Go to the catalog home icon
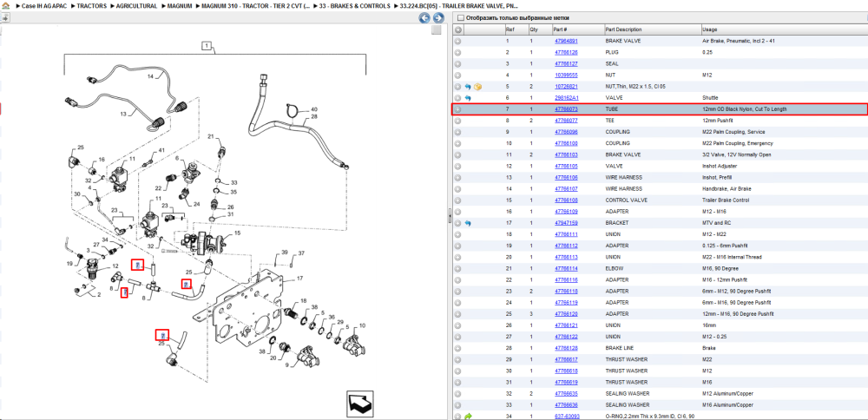 click(x=4, y=6)
